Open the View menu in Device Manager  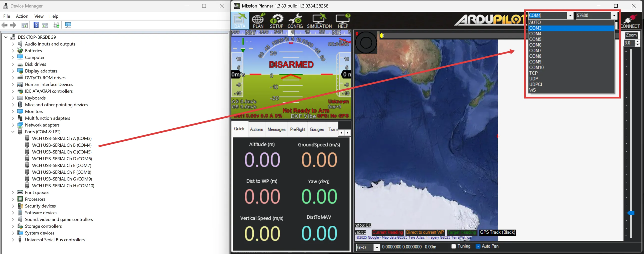tap(39, 16)
